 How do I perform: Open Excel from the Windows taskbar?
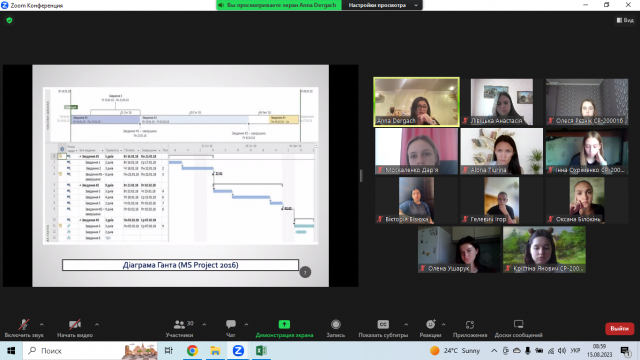click(261, 351)
